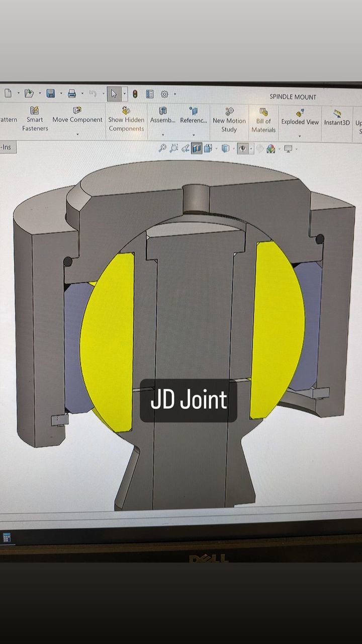This screenshot has width=362, height=644.
Task: Switch to the Add-Ins tab
Action: [7, 147]
